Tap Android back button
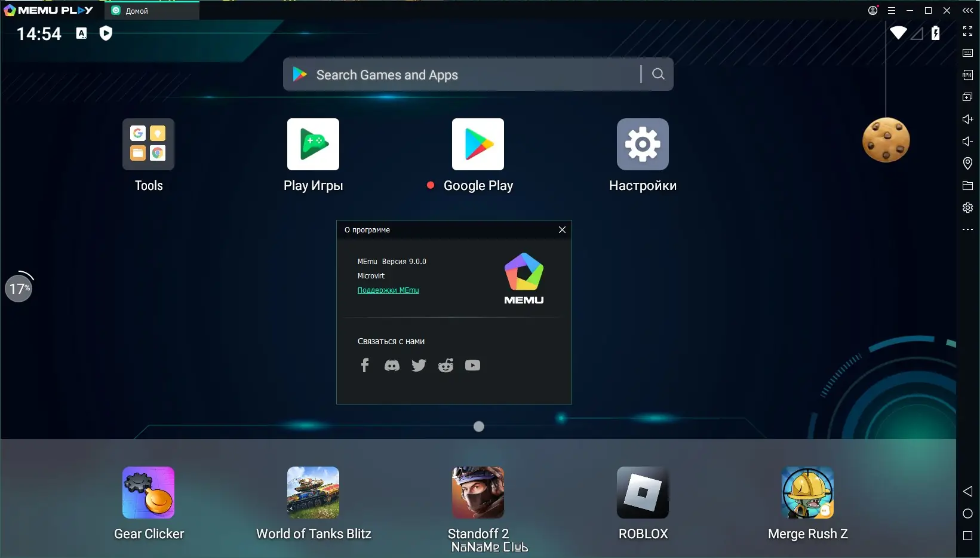980x558 pixels. [967, 491]
